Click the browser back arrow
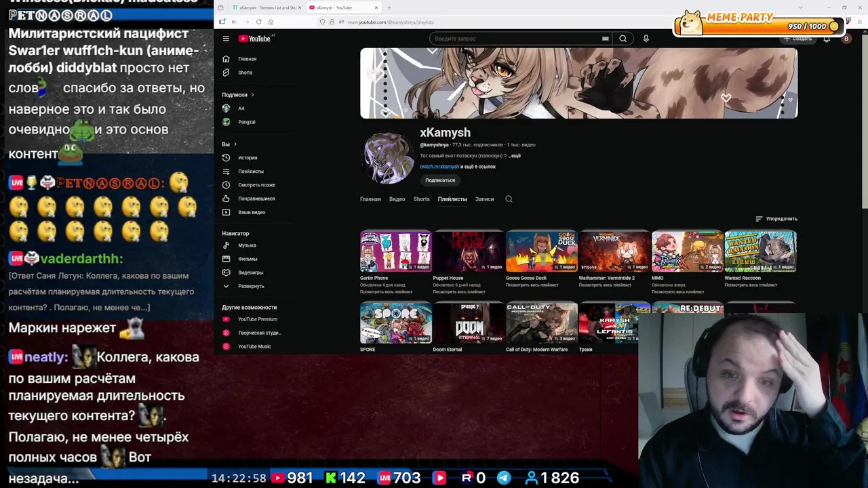Screen dimensions: 868x488 234,22
